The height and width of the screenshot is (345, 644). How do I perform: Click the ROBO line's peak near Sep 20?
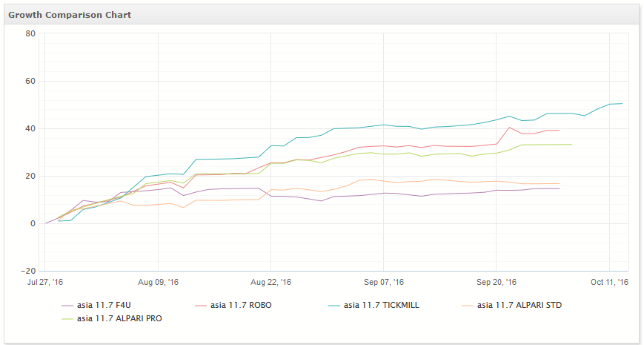(509, 128)
